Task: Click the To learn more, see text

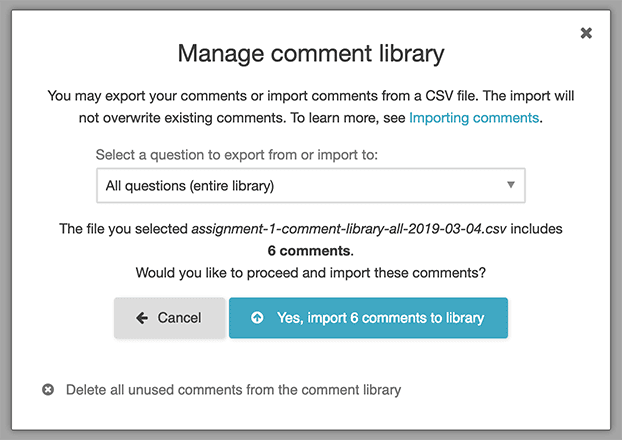Action: coord(352,118)
